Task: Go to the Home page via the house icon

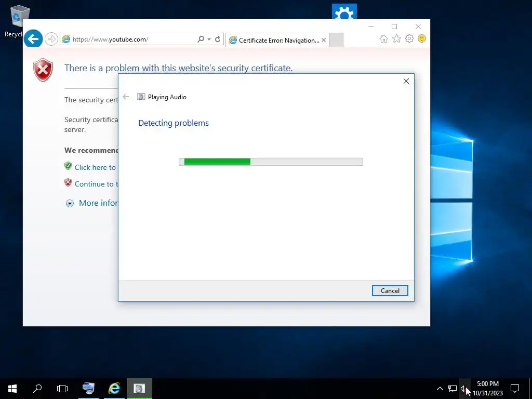Action: pos(384,38)
